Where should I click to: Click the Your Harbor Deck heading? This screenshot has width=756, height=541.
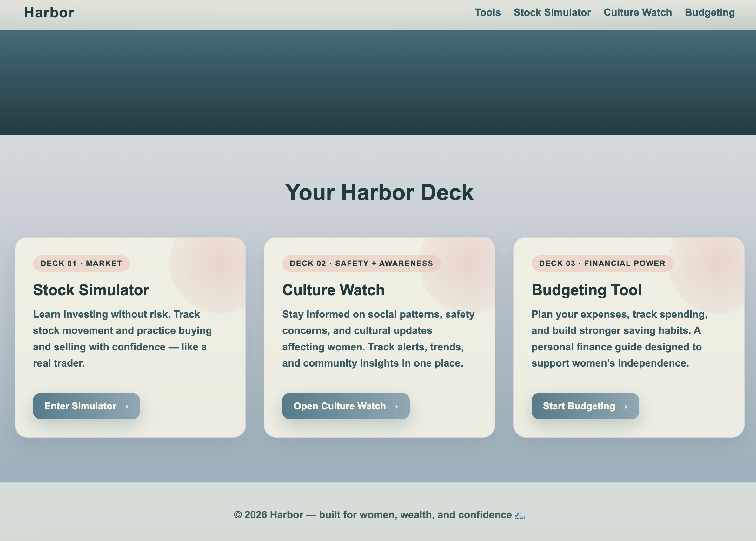point(379,192)
